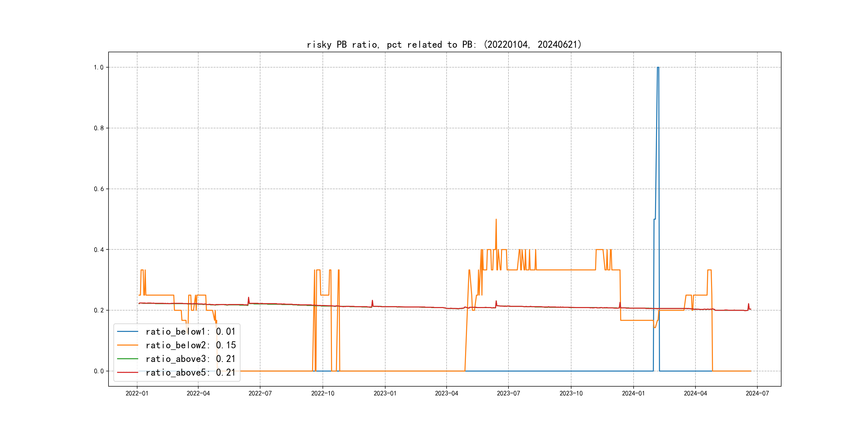Click the blue ratio_below1 legend line
868x434 pixels.
tap(127, 332)
